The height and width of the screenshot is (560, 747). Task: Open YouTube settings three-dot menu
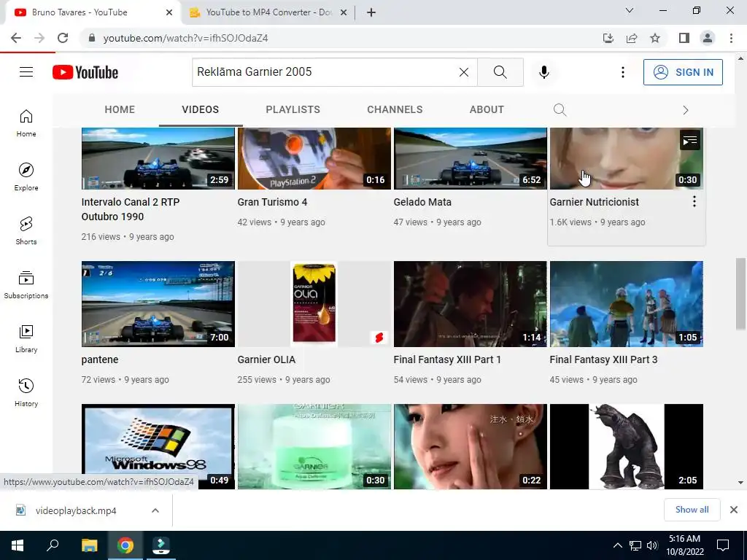(x=623, y=72)
